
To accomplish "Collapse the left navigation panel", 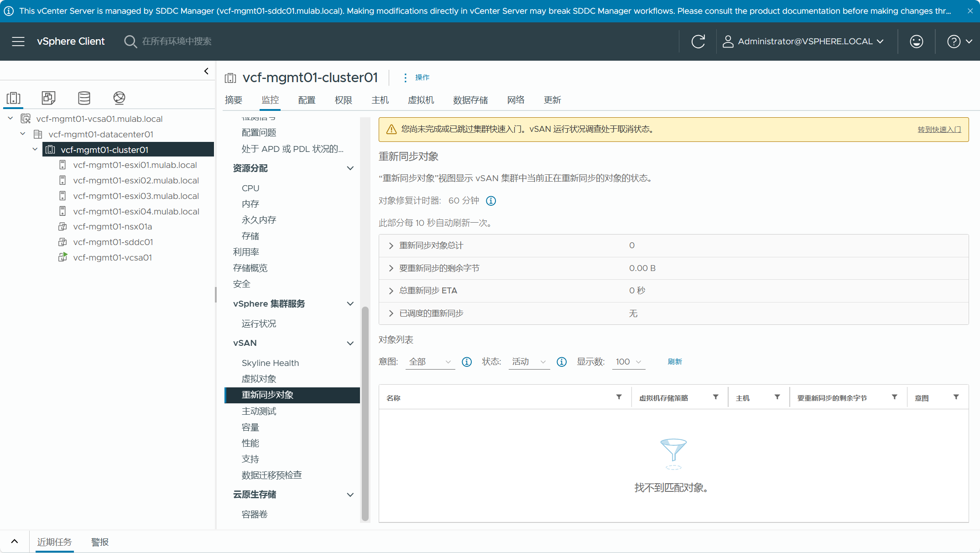I will (206, 71).
